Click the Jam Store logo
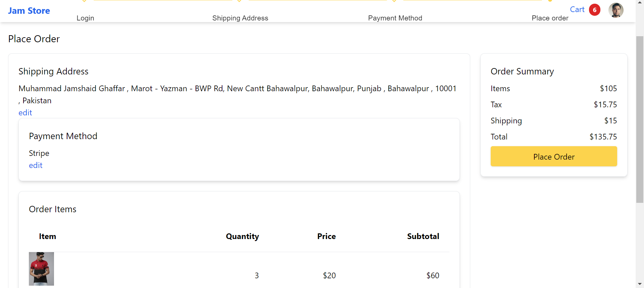Viewport: 644px width, 288px height. (29, 10)
